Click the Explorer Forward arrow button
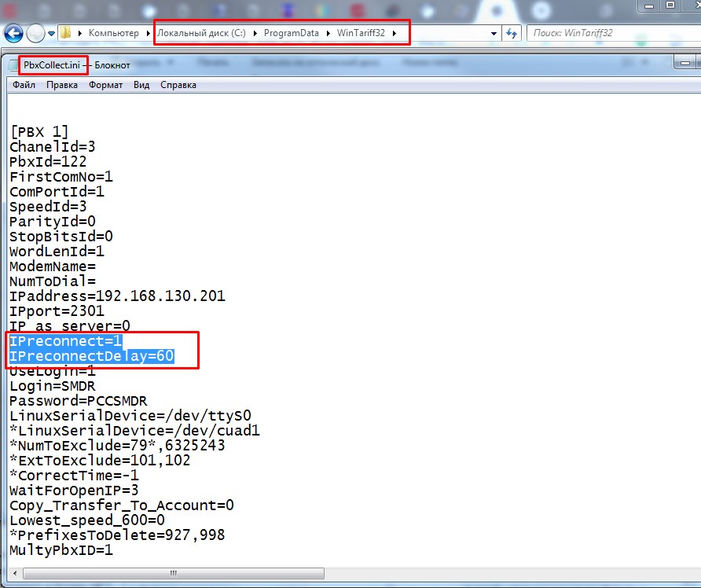Viewport: 701px width, 588px height. pyautogui.click(x=35, y=34)
